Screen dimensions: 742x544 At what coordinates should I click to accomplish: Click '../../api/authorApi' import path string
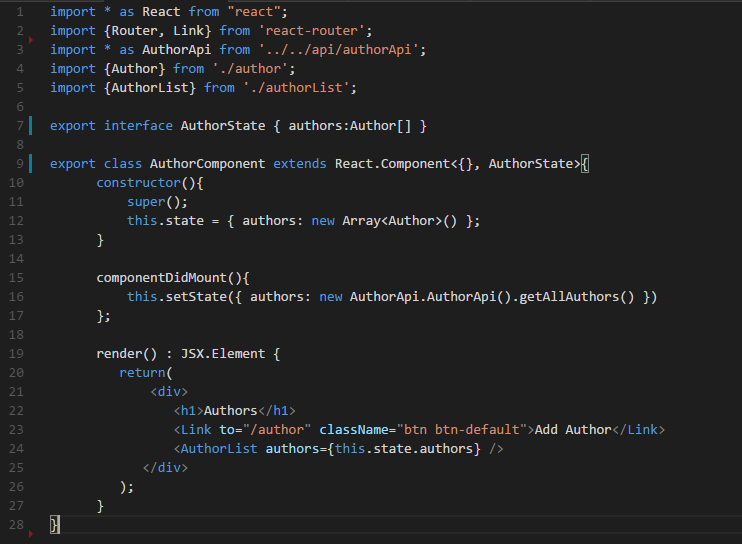pos(338,50)
